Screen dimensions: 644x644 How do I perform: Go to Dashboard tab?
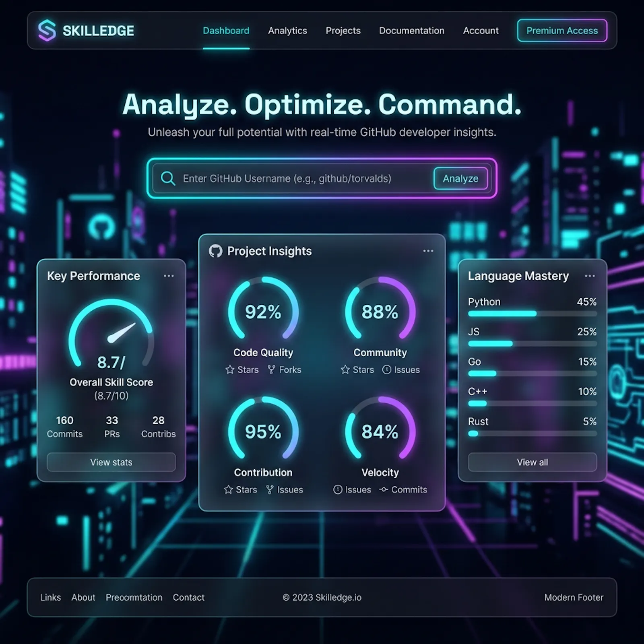coord(226,31)
